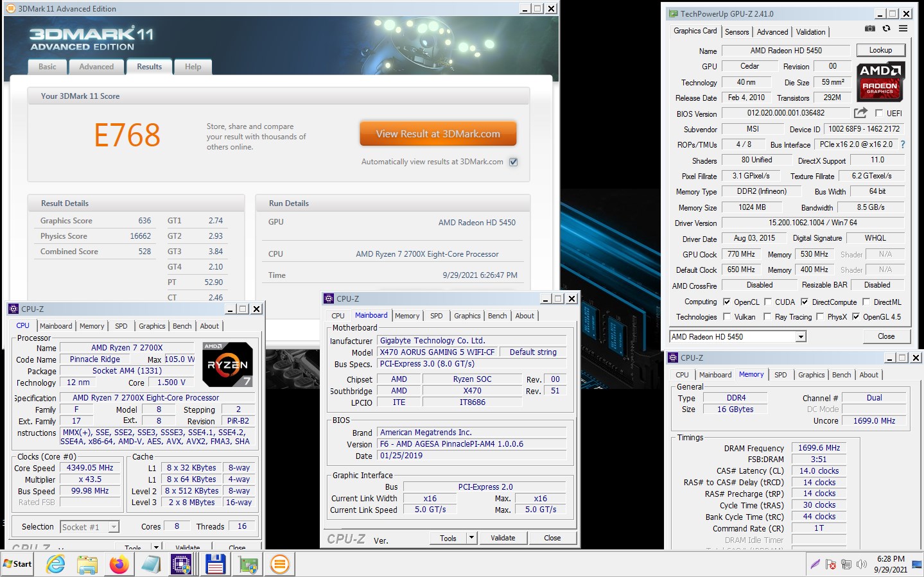Open Internet Explorer from the taskbar
The image size is (924, 577).
[56, 564]
